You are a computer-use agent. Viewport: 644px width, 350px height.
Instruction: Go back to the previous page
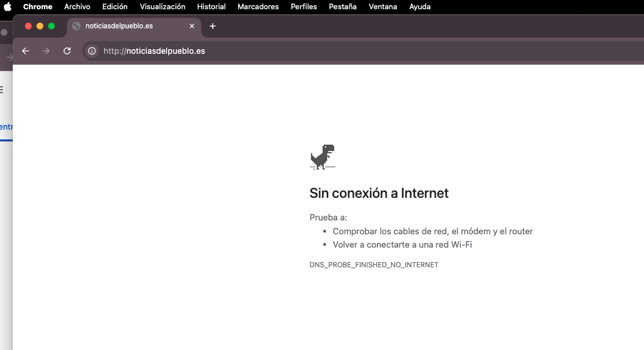tap(25, 51)
